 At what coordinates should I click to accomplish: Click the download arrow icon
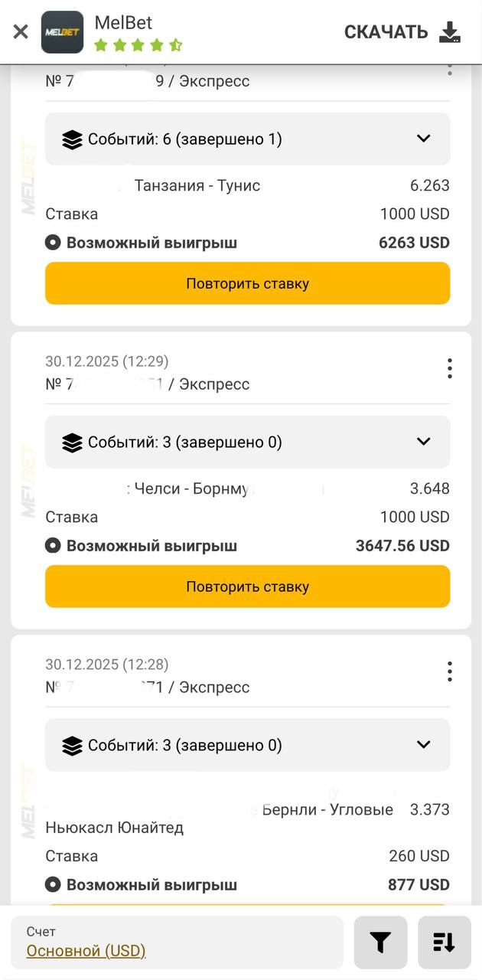tap(450, 31)
